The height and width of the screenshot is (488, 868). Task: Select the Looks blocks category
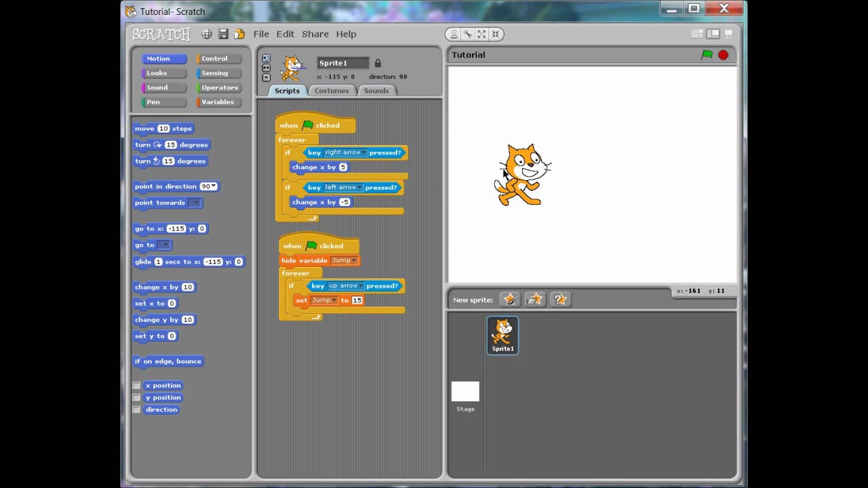click(163, 73)
